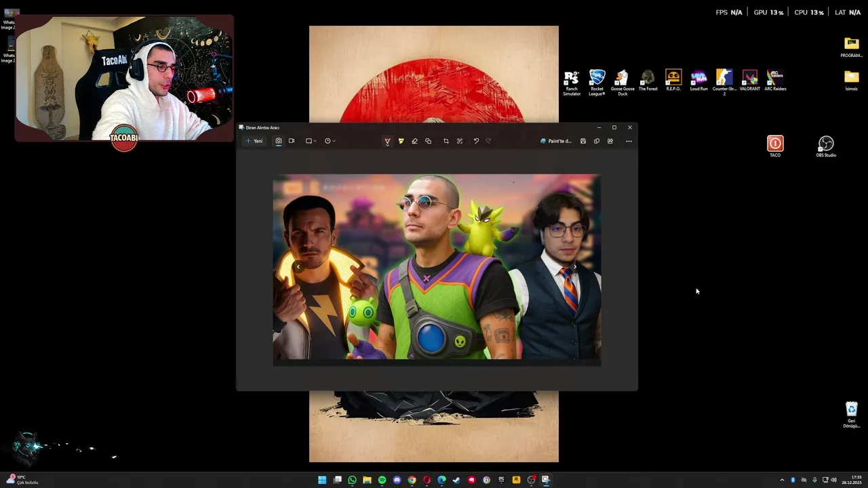Screen dimensions: 868x488
Task: Open Epic Games Launcher from the taskbar
Action: (x=501, y=480)
